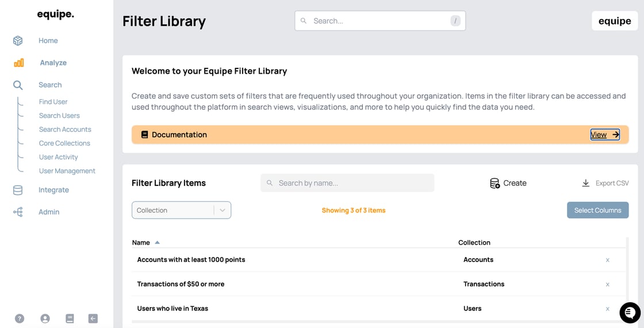Click the Search magnifier icon in sidebar

(x=18, y=85)
